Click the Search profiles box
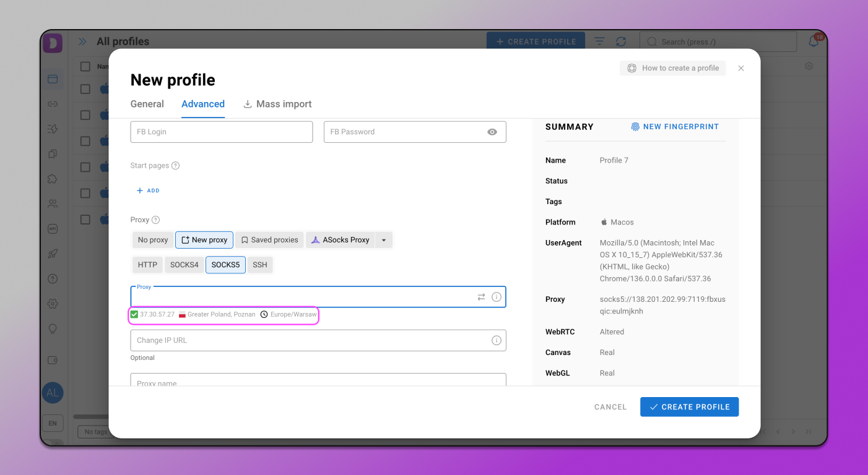868x475 pixels. [718, 41]
